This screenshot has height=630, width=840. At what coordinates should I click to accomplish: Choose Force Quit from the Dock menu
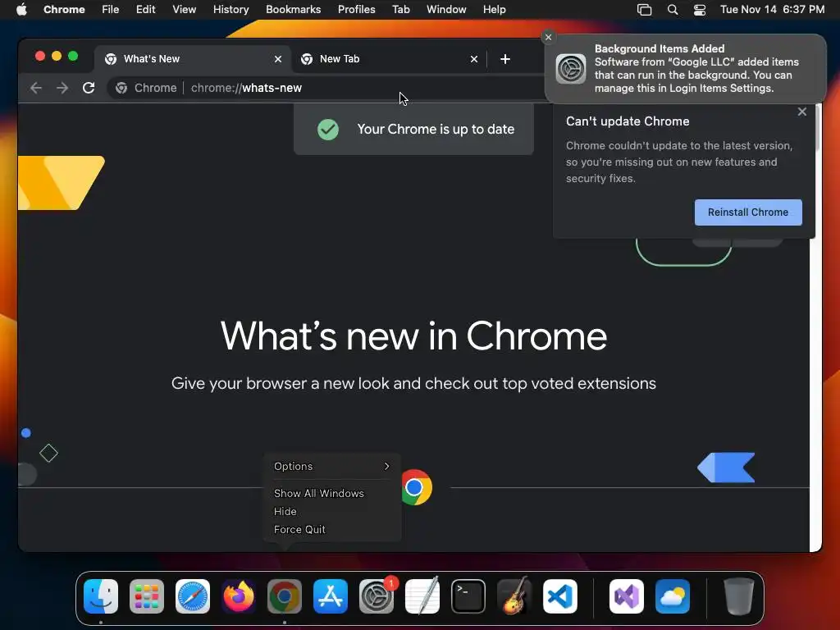299,529
